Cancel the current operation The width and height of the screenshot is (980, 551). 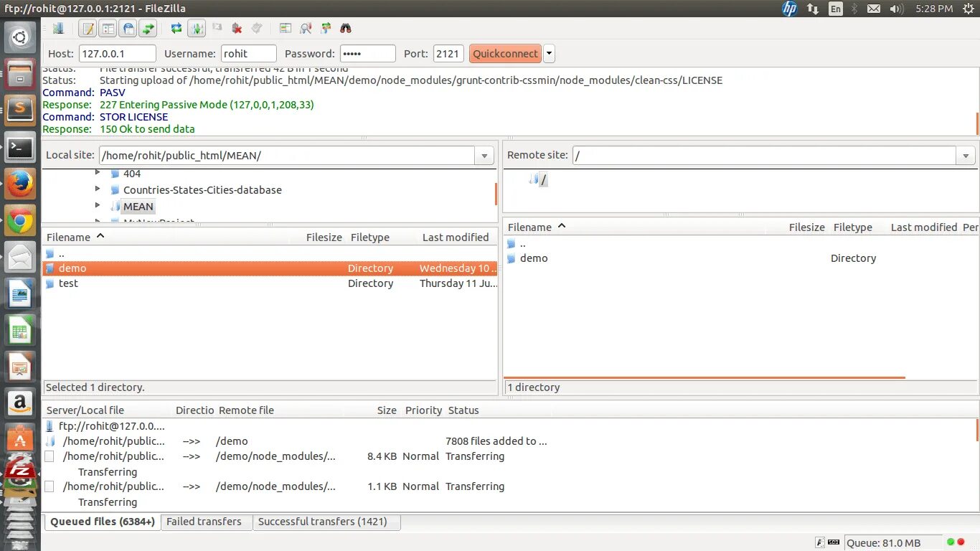pyautogui.click(x=217, y=29)
